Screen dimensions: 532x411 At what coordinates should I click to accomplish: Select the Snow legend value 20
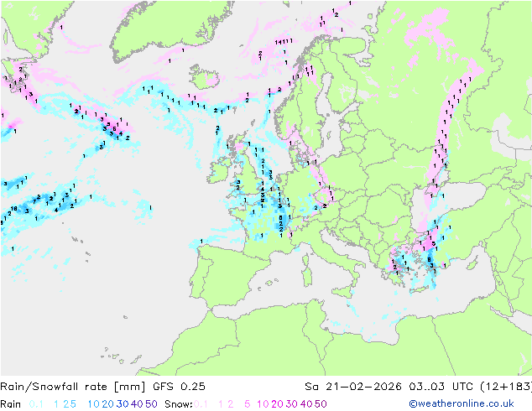278,404
